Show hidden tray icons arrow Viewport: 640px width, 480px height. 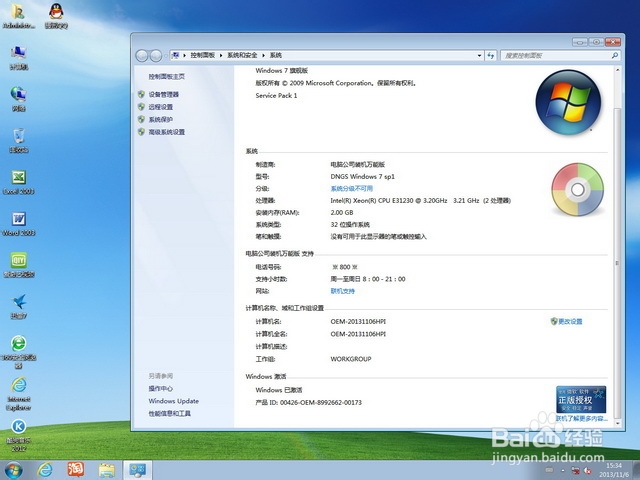click(563, 470)
